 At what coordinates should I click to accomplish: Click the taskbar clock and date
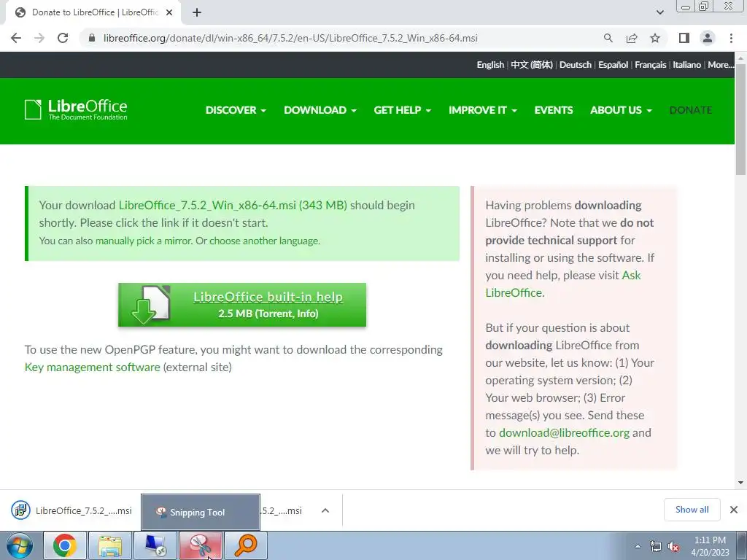710,546
